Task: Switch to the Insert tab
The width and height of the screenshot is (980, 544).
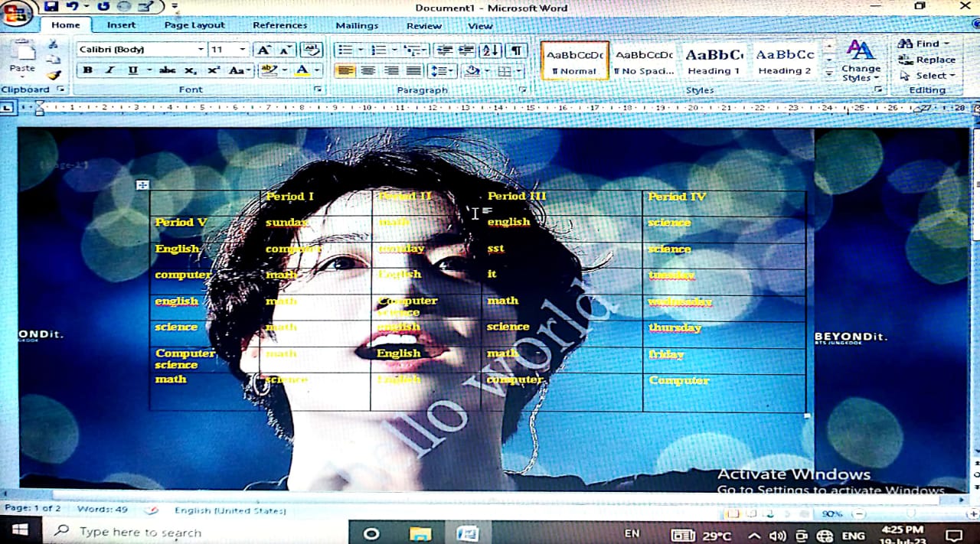Action: coord(121,25)
